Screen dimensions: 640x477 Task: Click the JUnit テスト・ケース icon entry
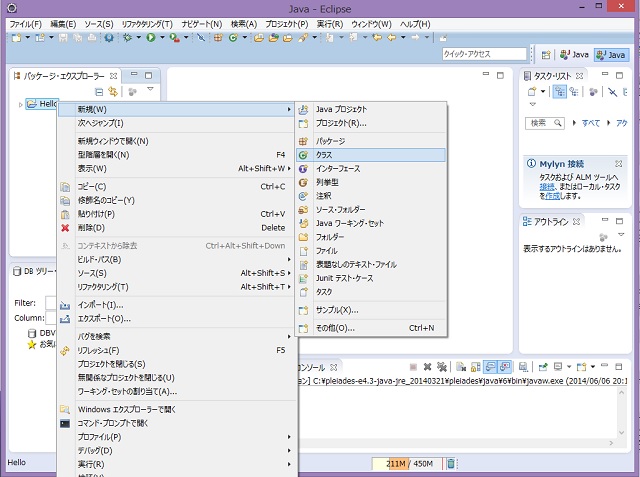coord(303,278)
